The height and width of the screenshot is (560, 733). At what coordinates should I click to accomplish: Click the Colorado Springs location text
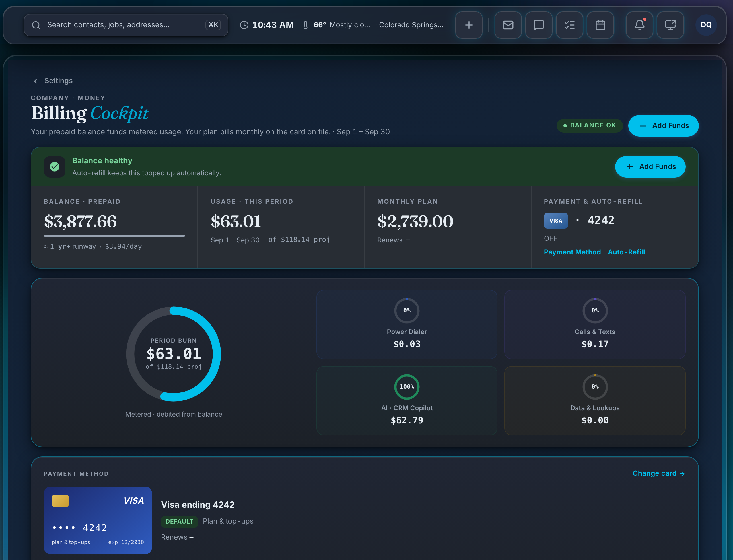[x=411, y=25]
